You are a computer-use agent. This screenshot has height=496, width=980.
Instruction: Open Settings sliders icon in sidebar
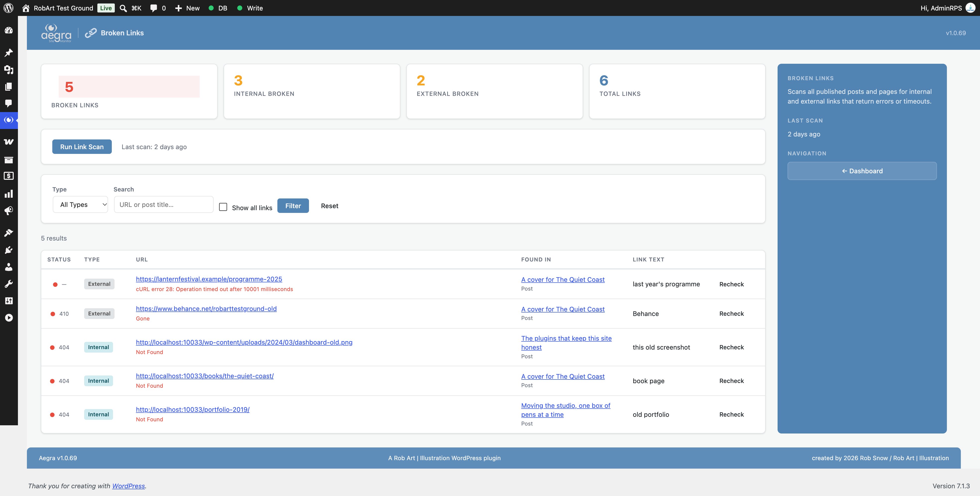(x=9, y=301)
